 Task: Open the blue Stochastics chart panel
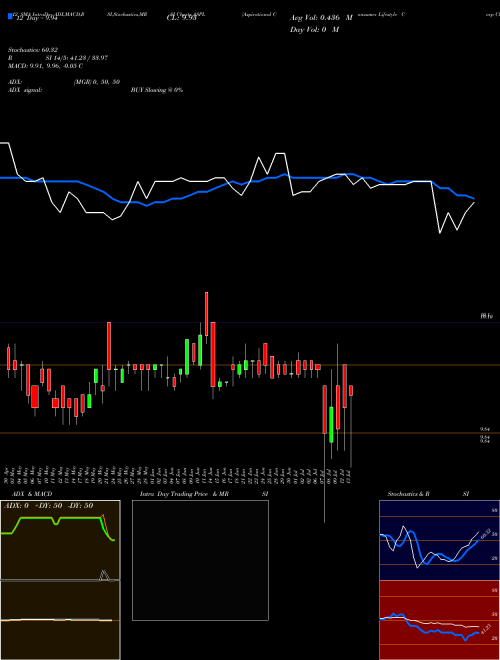(439, 540)
